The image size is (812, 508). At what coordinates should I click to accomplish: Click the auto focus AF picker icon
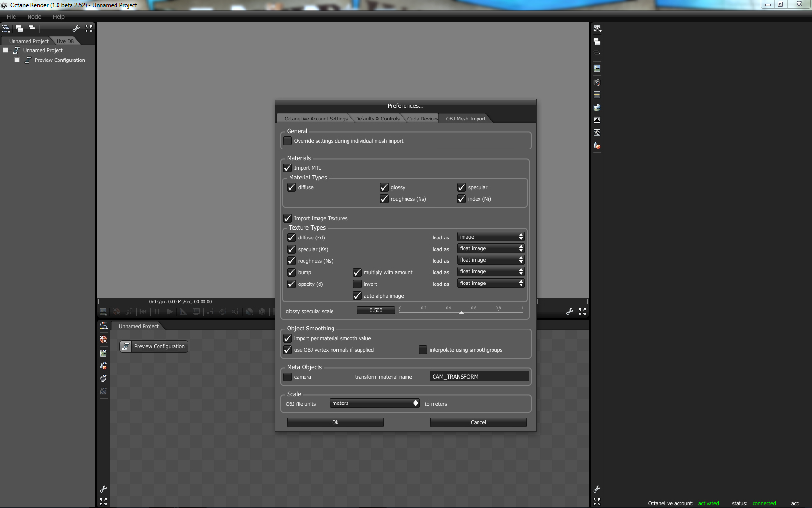click(x=210, y=312)
